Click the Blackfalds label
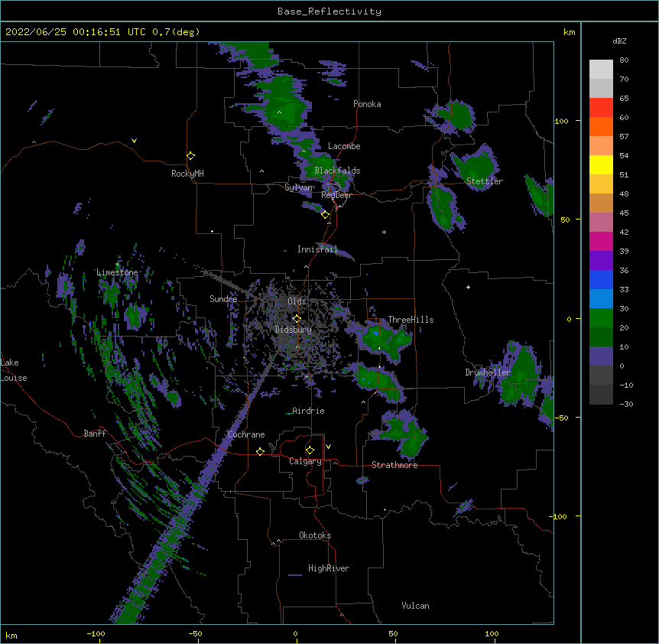Viewport: 659px width, 644px height. pyautogui.click(x=337, y=171)
